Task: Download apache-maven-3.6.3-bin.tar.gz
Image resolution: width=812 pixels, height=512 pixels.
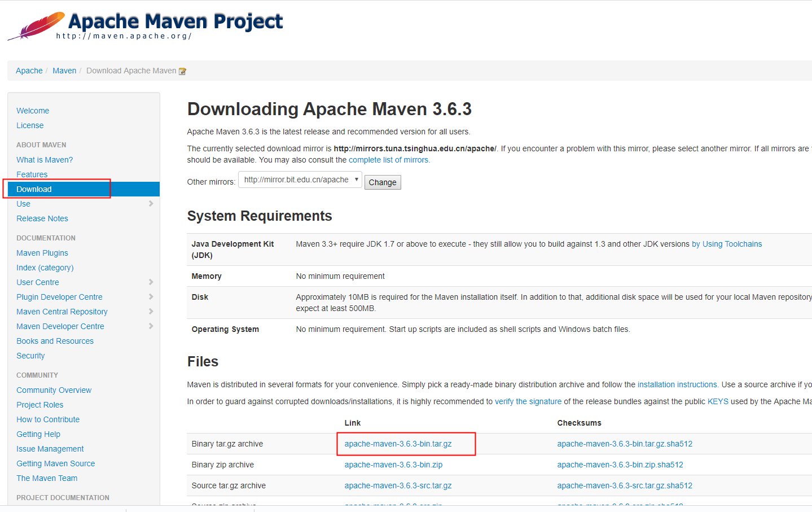Action: point(398,444)
